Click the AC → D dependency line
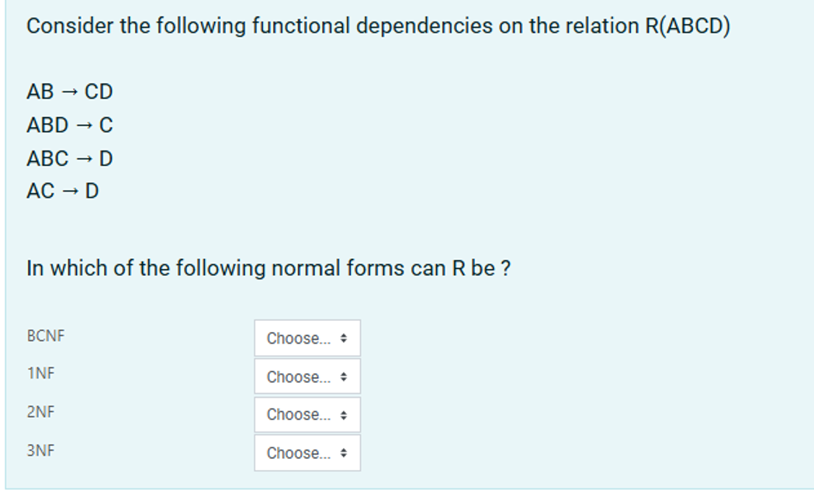Image resolution: width=814 pixels, height=504 pixels. (63, 191)
